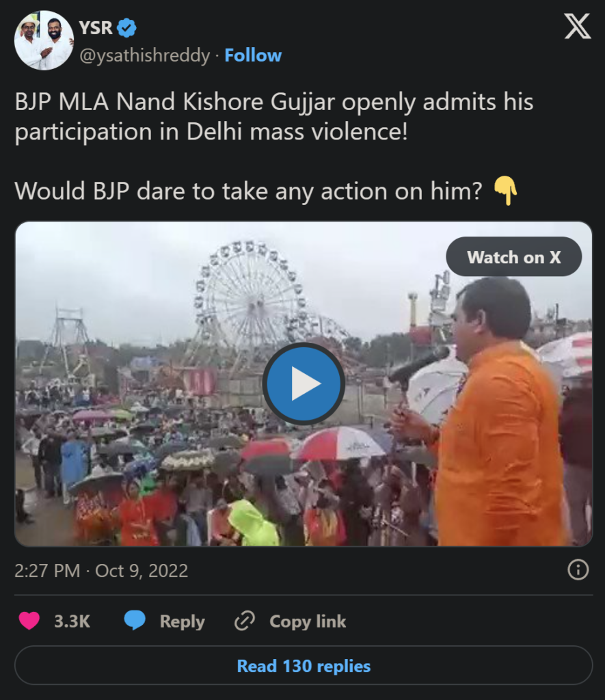Image resolution: width=605 pixels, height=700 pixels.
Task: Open the @ysathishreddy handle link
Action: (x=145, y=55)
